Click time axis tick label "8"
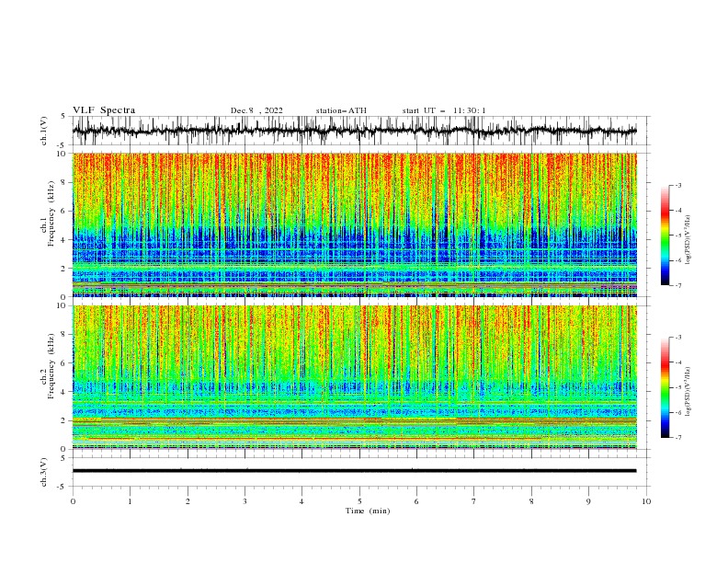 (x=531, y=501)
